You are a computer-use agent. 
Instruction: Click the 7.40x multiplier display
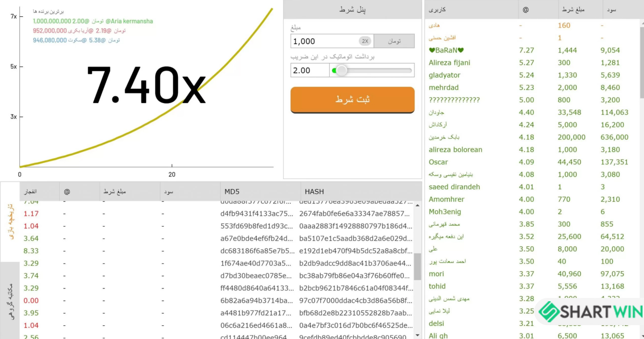click(x=146, y=85)
